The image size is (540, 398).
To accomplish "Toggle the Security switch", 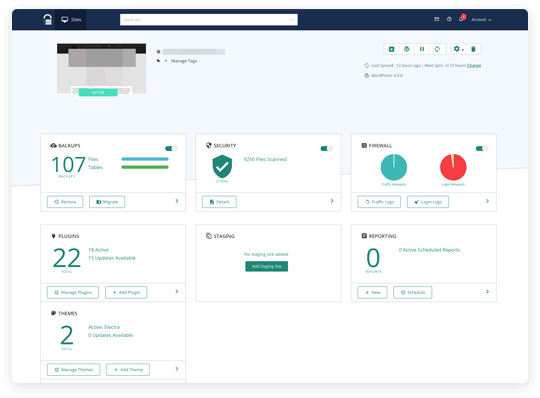I will (x=326, y=148).
